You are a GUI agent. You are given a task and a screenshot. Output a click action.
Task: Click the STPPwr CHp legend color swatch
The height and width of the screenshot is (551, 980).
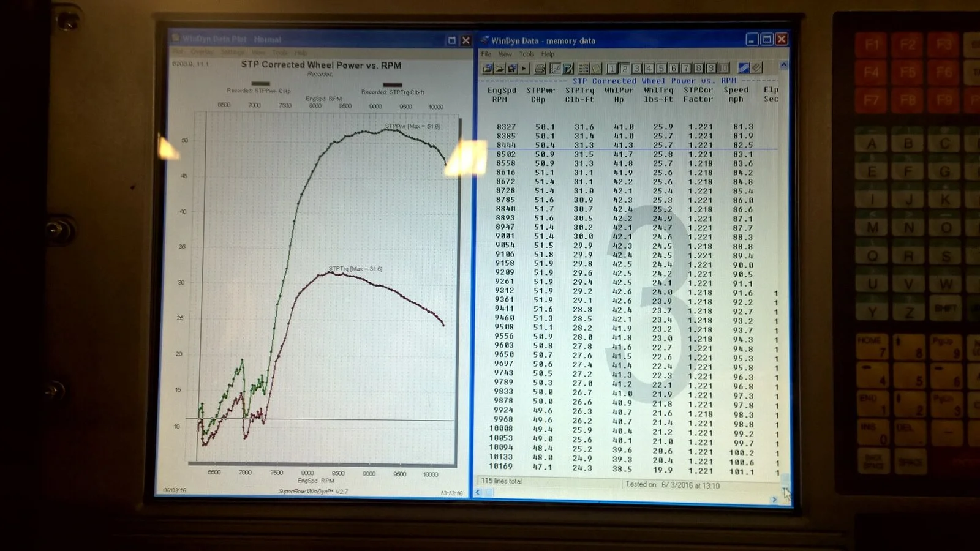260,84
